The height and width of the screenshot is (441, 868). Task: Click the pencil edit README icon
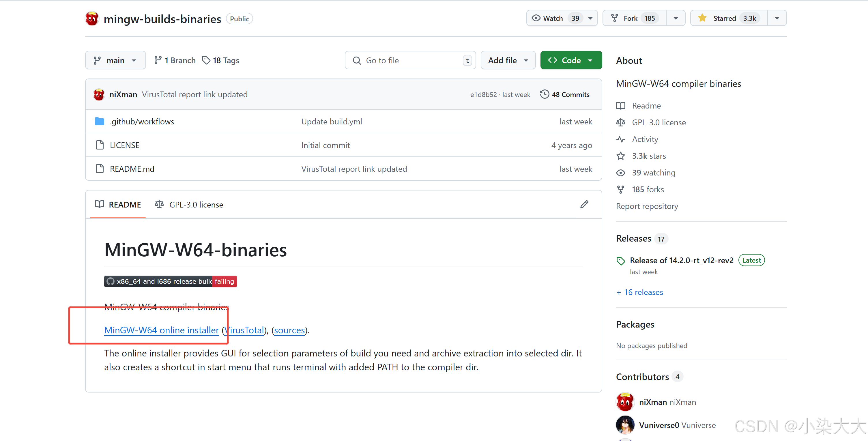[584, 204]
